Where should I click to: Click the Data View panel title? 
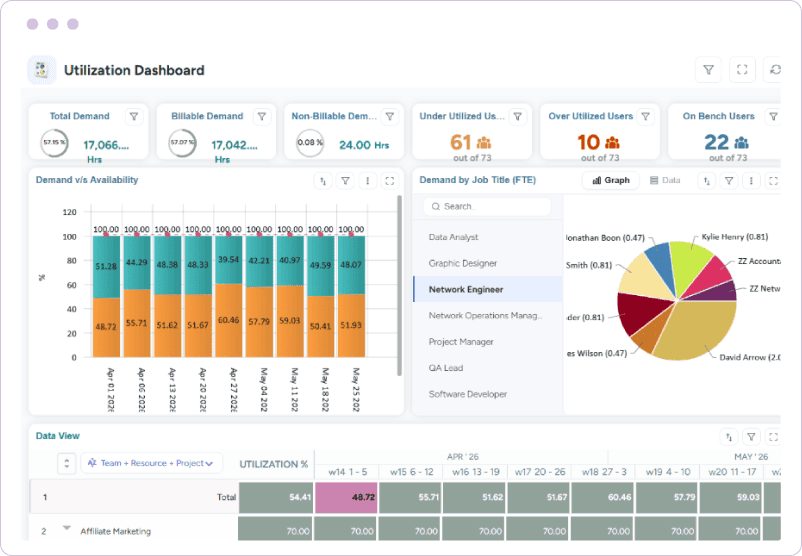point(57,436)
